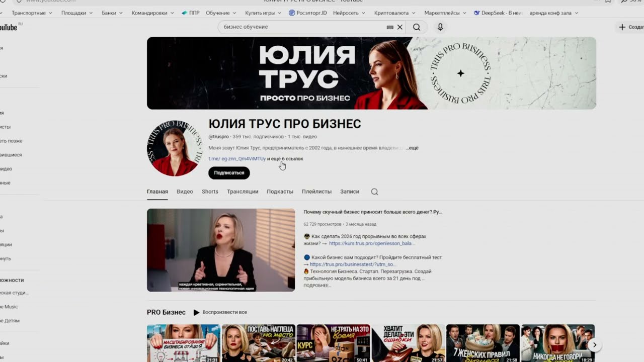Open the t.me channel link
The image size is (644, 362).
click(x=237, y=159)
